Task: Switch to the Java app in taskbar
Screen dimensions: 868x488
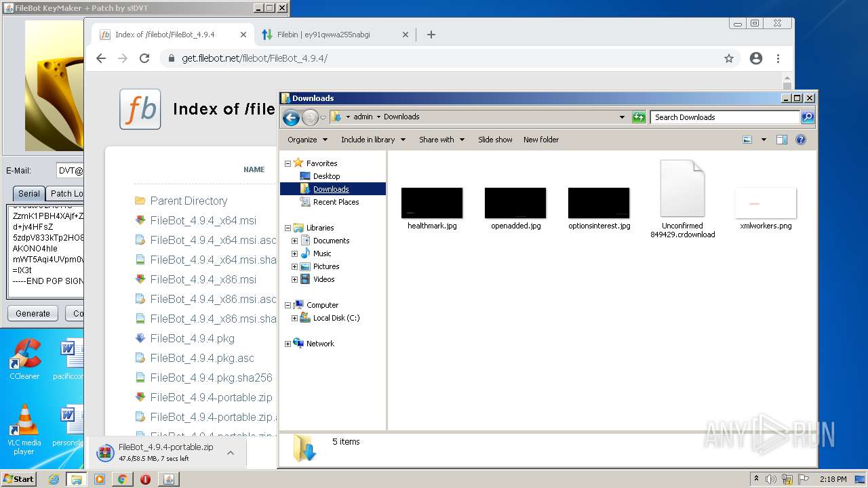Action: click(168, 479)
